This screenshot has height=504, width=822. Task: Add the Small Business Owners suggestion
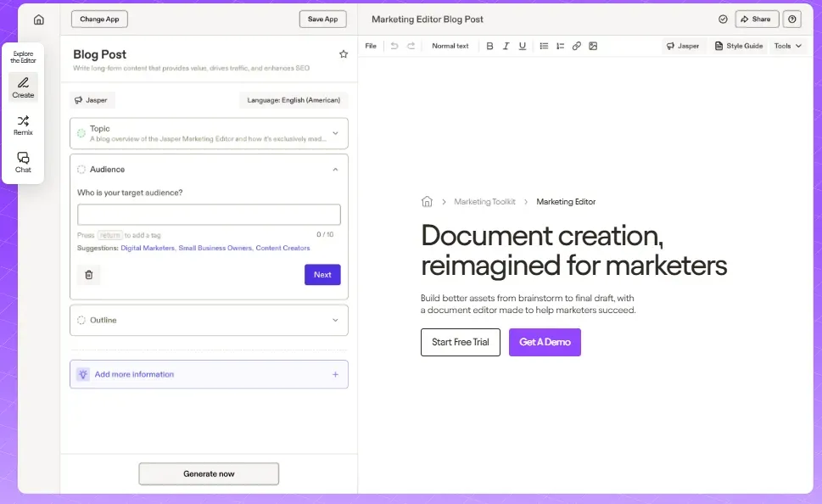215,248
